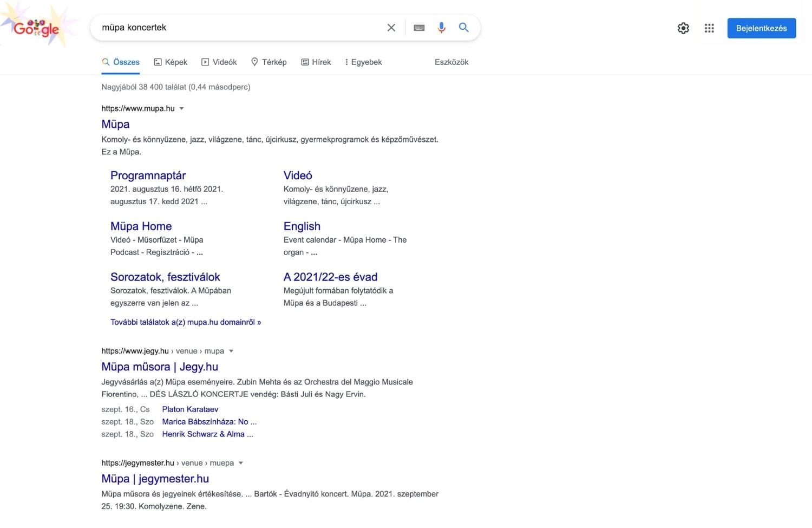The height and width of the screenshot is (528, 812).
Task: Click További találatok a(z) mupa.hu domainről
Action: pos(186,322)
